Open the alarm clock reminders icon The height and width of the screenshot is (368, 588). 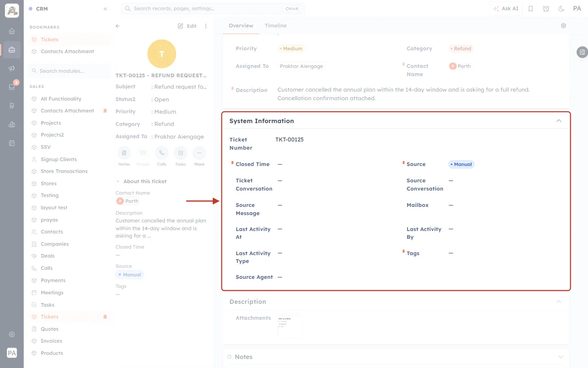click(x=546, y=9)
